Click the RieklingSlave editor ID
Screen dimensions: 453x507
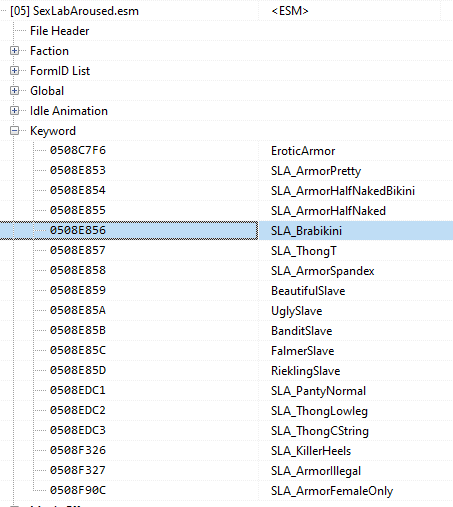(x=306, y=371)
